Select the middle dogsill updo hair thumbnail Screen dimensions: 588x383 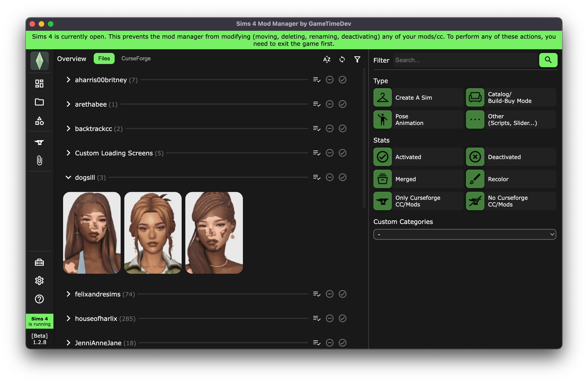[153, 233]
